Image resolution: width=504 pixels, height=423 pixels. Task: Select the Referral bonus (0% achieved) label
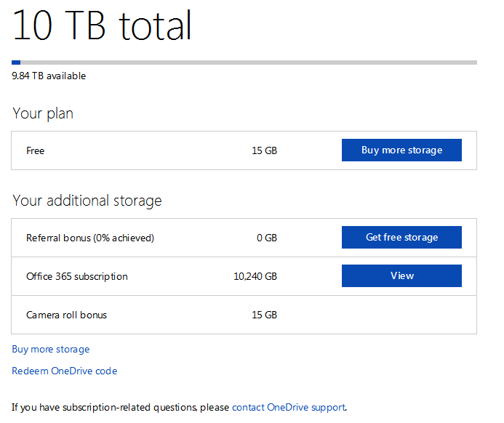(90, 238)
